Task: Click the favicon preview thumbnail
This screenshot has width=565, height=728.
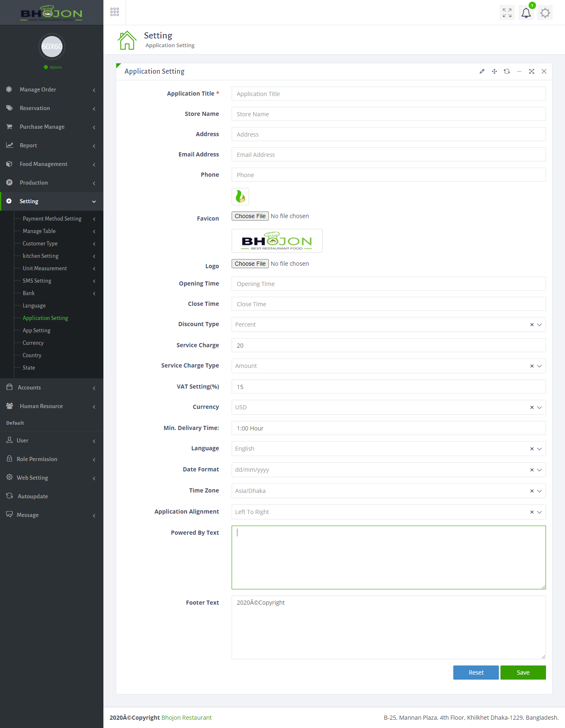Action: coord(240,197)
